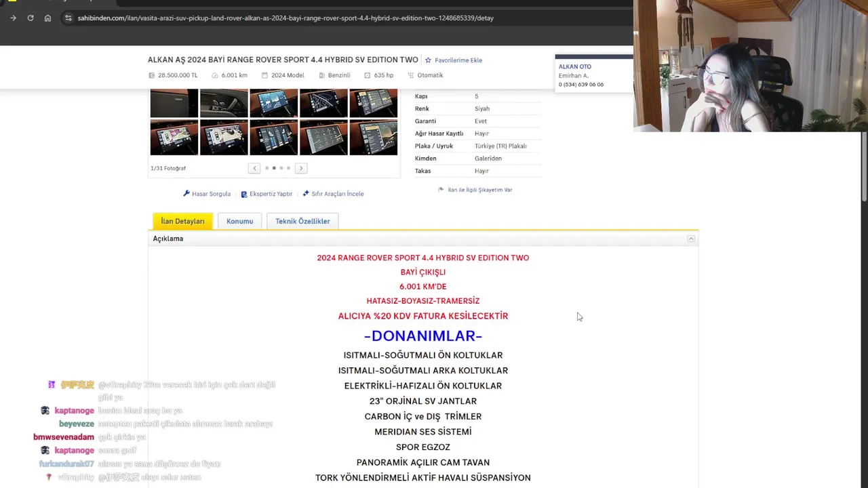Show previous photo page with left arrow
This screenshot has height=488, width=868.
pos(254,168)
